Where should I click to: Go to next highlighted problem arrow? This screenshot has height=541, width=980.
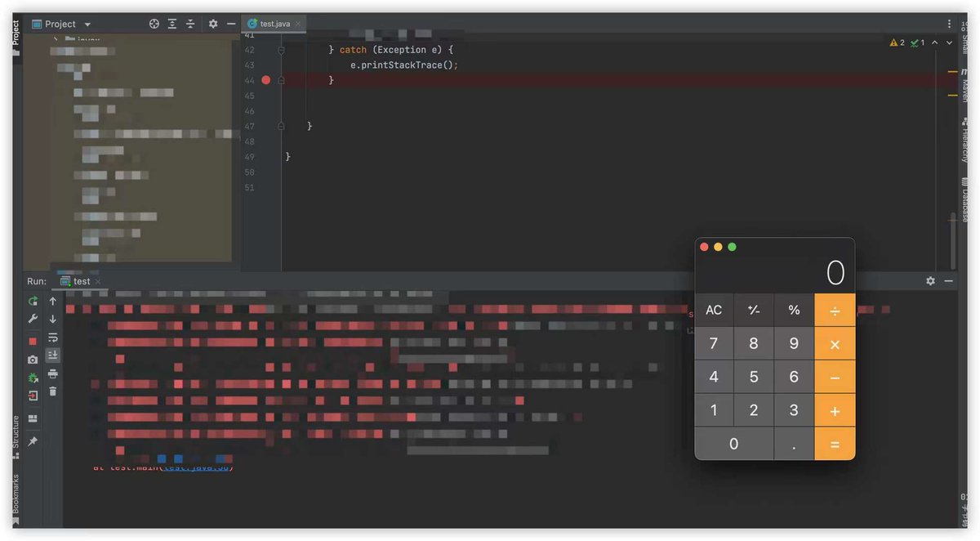tap(949, 42)
